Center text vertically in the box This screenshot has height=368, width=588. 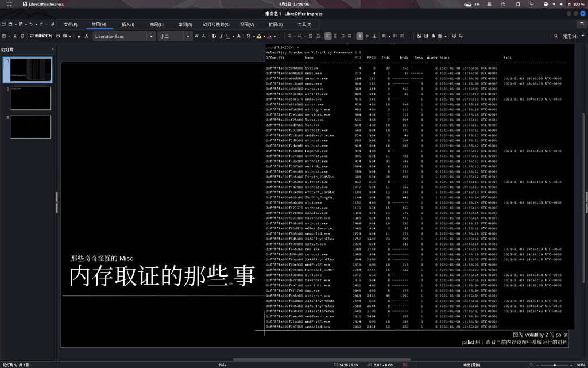pos(367,36)
